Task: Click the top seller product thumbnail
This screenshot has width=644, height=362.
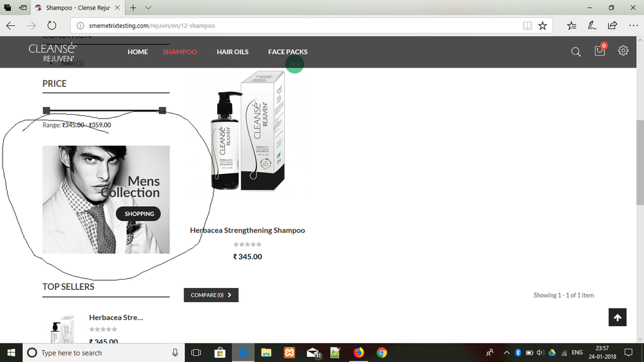Action: (62, 329)
